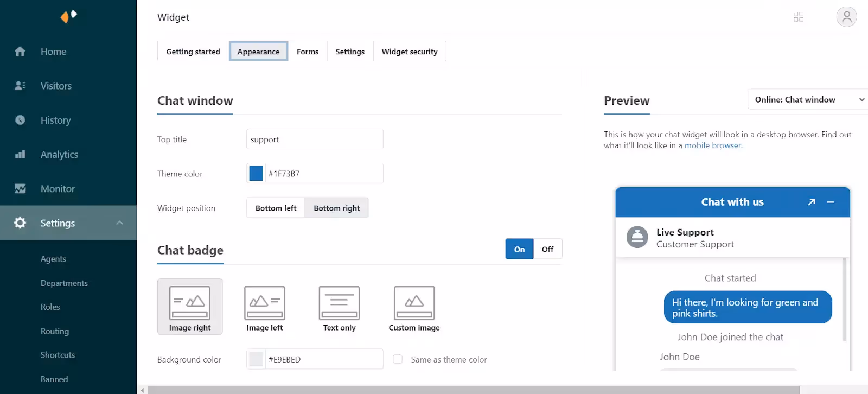Click the Top title input field

[315, 139]
